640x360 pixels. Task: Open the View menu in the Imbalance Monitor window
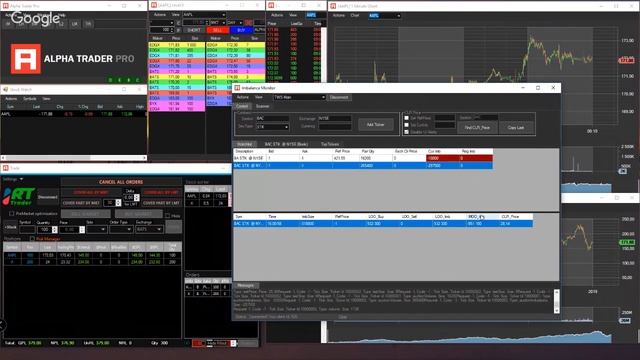coord(259,97)
